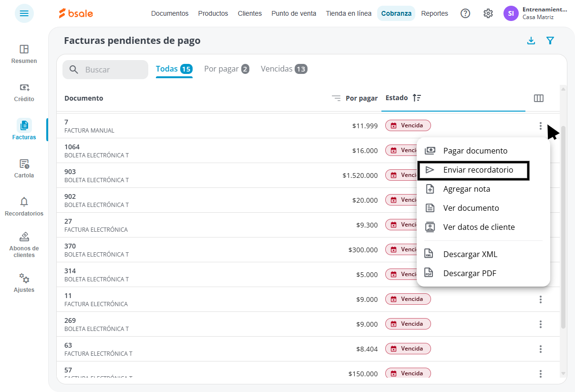Open the help question mark icon
Viewport: 575px width, 392px height.
click(465, 13)
